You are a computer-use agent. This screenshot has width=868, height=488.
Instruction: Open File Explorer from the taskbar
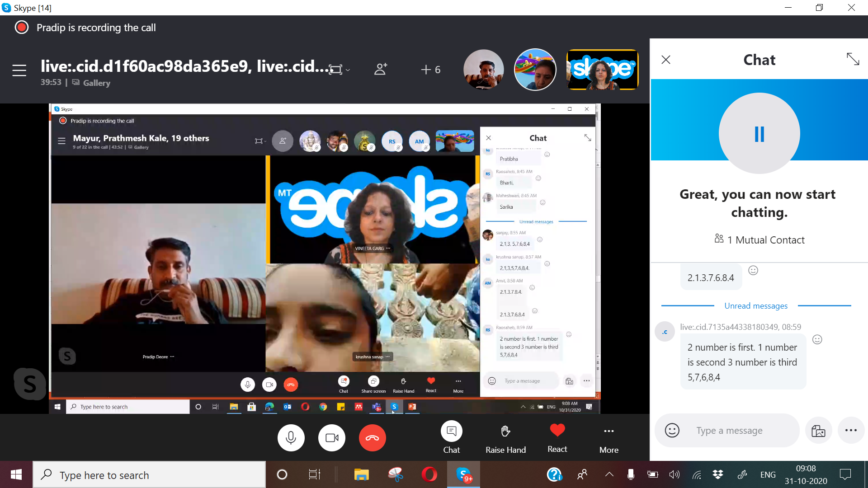361,474
